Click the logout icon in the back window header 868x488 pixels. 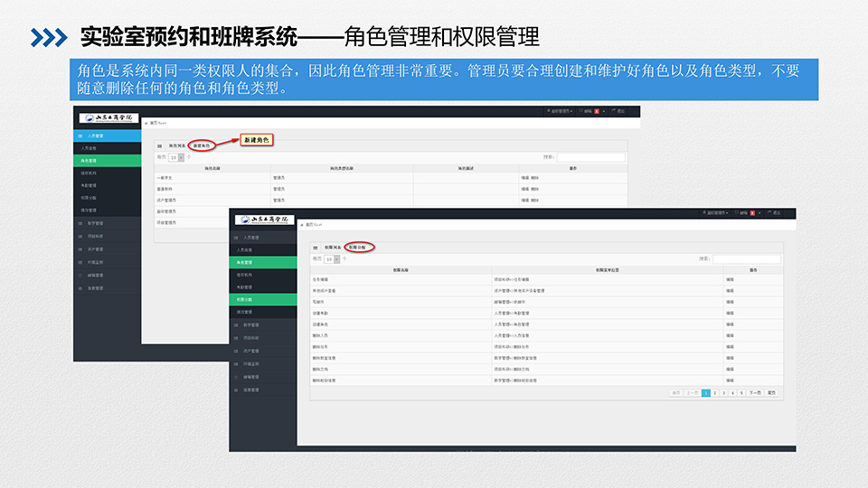coord(613,112)
